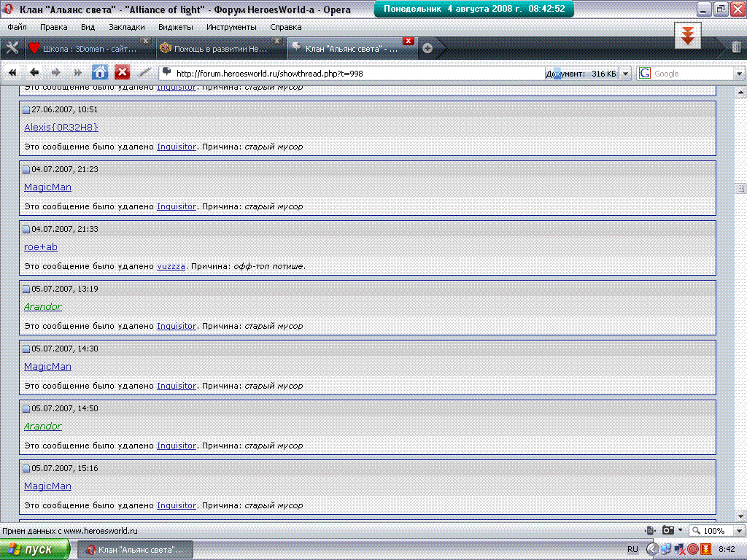Image resolution: width=747 pixels, height=560 pixels.
Task: Close the Школа : 3Domen tab
Action: coord(146,41)
